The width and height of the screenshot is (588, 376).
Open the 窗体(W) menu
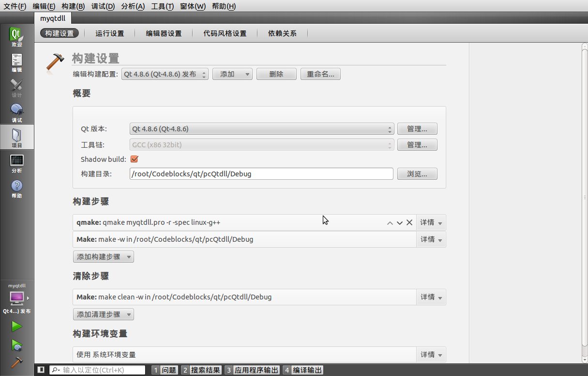coord(193,6)
